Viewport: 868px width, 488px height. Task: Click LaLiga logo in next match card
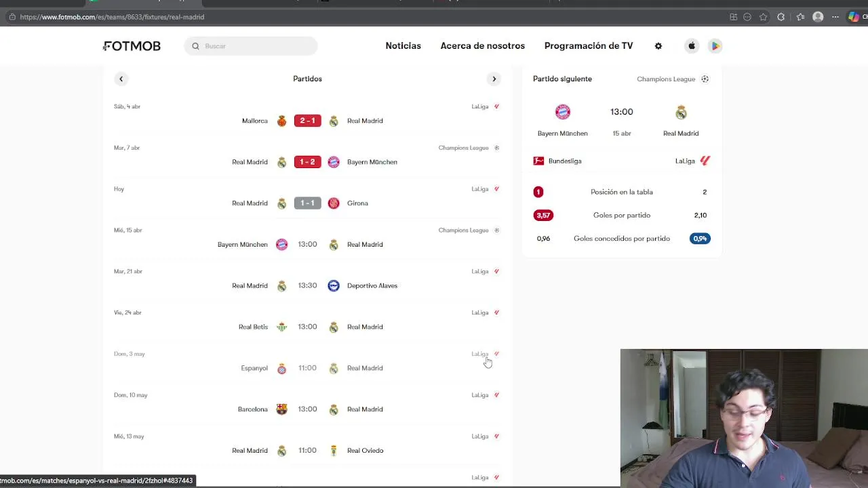pyautogui.click(x=705, y=161)
